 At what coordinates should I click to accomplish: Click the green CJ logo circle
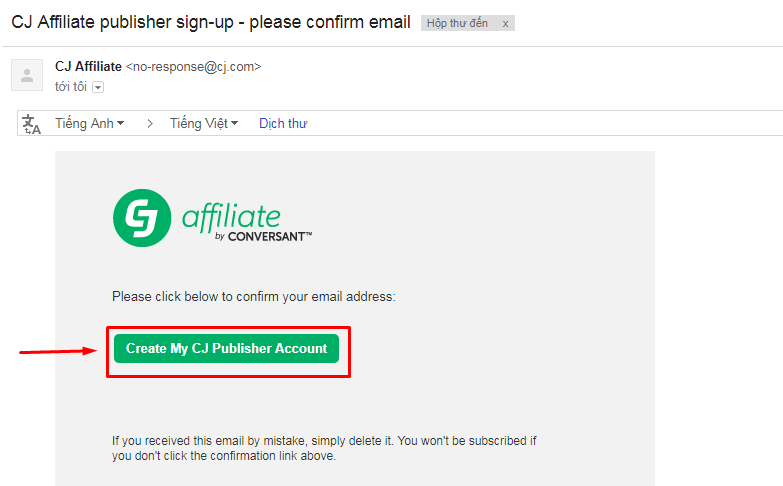coord(141,218)
